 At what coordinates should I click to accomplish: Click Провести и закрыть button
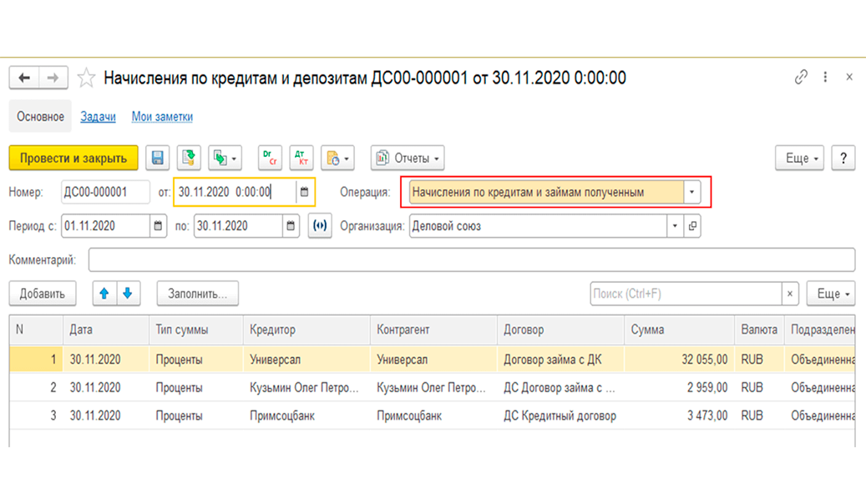(x=73, y=158)
